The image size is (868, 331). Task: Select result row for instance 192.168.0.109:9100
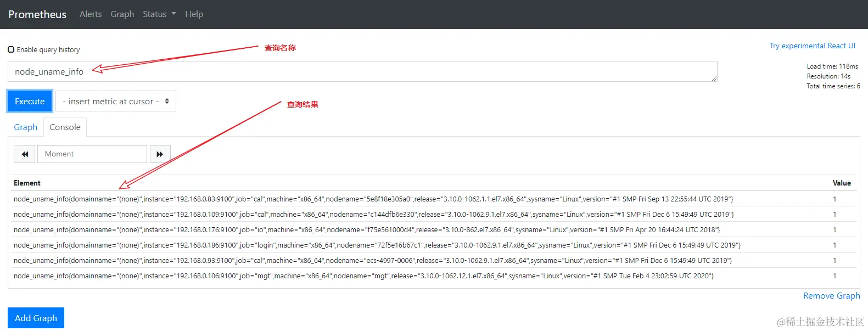click(x=435, y=215)
